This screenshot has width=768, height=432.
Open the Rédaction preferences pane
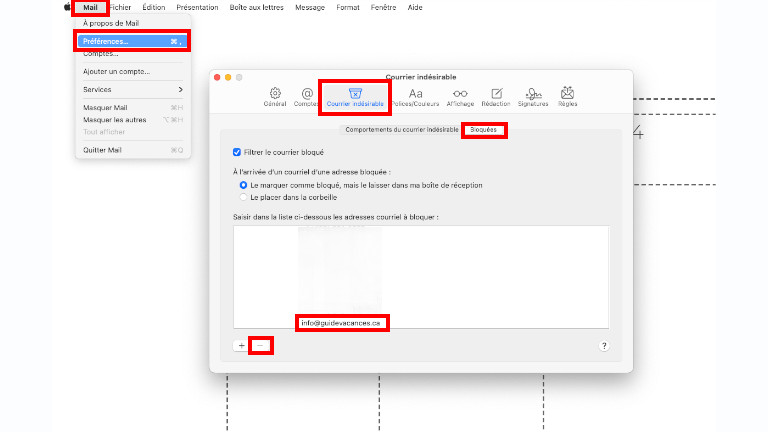click(496, 97)
